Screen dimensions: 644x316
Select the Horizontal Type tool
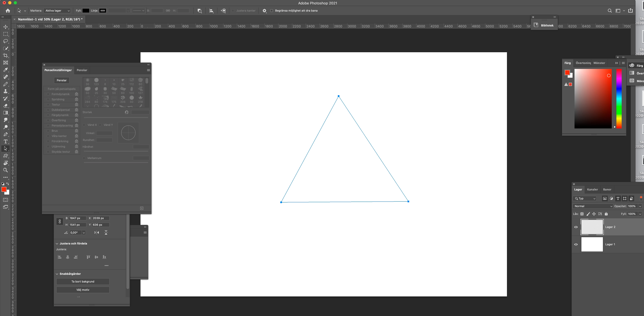6,141
